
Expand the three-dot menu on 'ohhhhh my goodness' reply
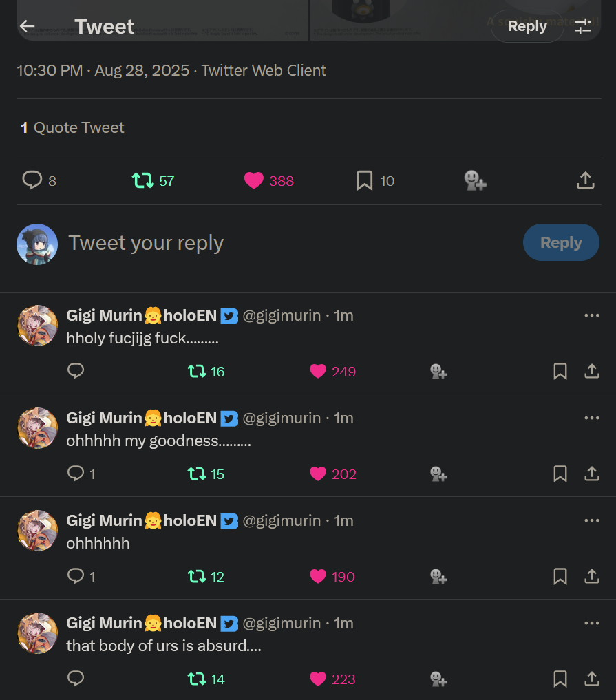(x=591, y=418)
